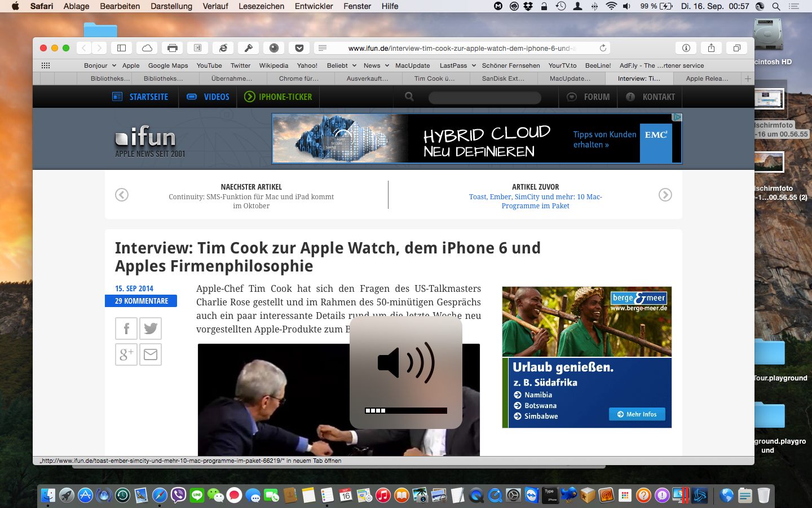Expand the News bookmarks dropdown

(x=377, y=65)
